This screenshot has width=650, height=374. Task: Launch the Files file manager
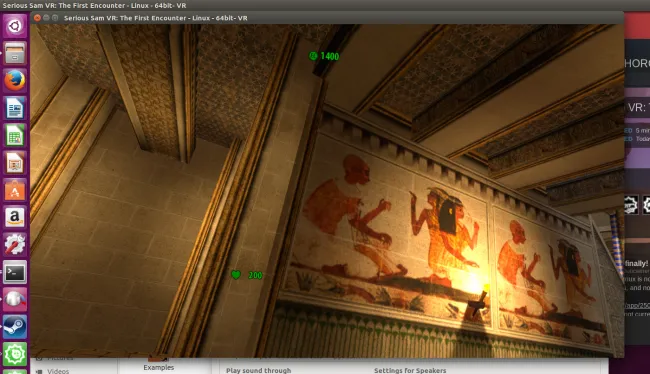[15, 53]
